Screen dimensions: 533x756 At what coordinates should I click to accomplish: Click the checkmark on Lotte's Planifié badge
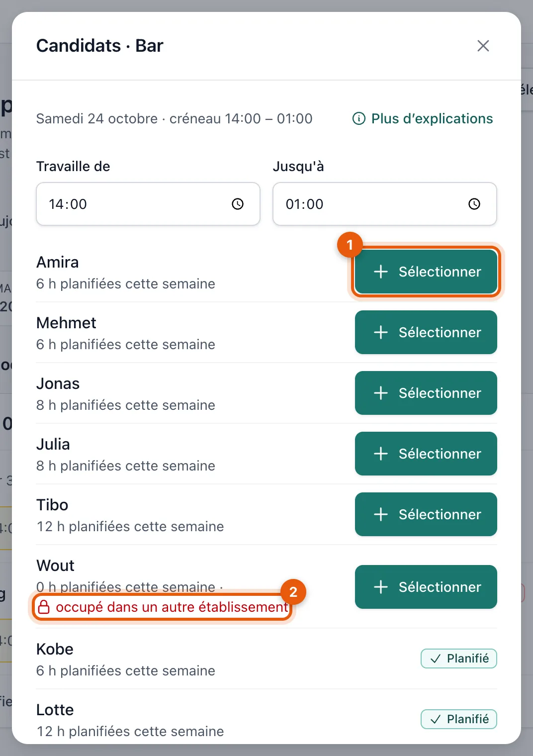(436, 719)
